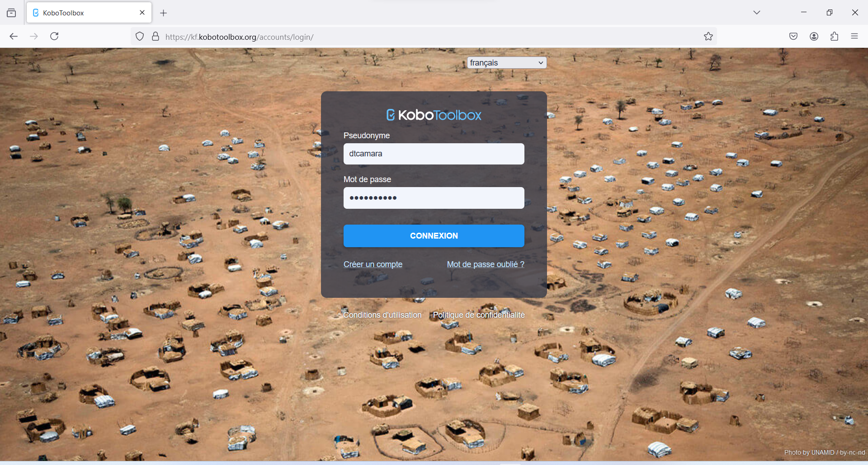Click the site security padlock icon

(x=156, y=37)
